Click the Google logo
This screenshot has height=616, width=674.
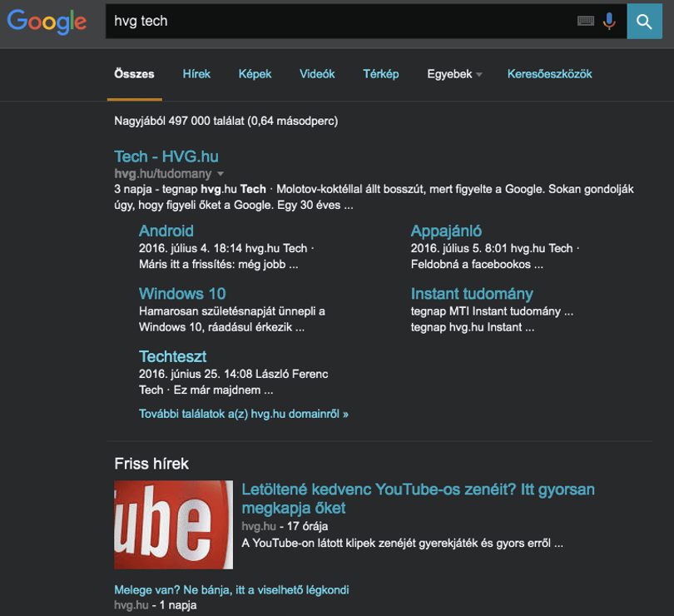47,22
